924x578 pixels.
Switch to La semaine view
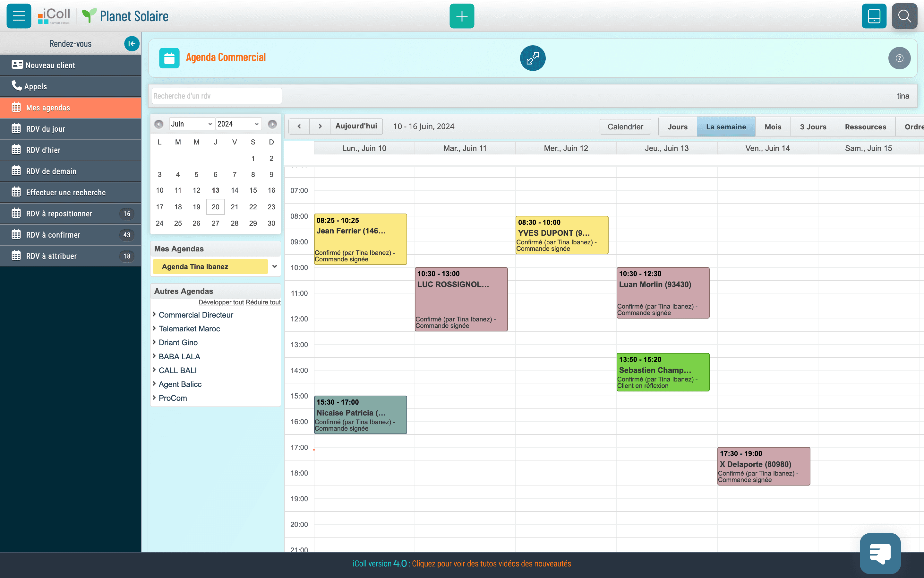[x=726, y=127]
